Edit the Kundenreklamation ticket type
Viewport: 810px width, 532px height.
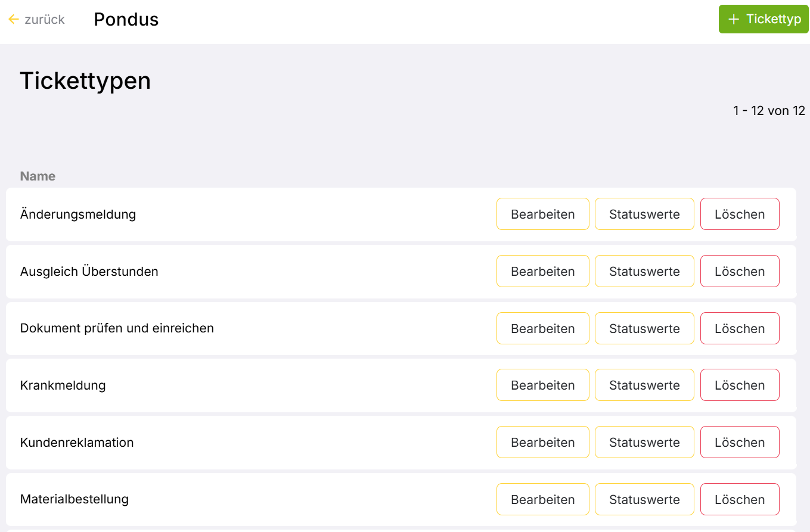point(542,442)
